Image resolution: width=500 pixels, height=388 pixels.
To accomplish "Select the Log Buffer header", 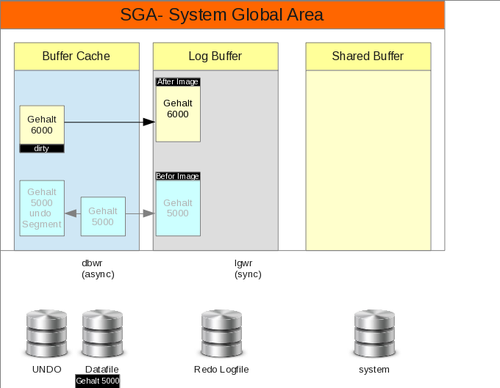I will point(216,56).
